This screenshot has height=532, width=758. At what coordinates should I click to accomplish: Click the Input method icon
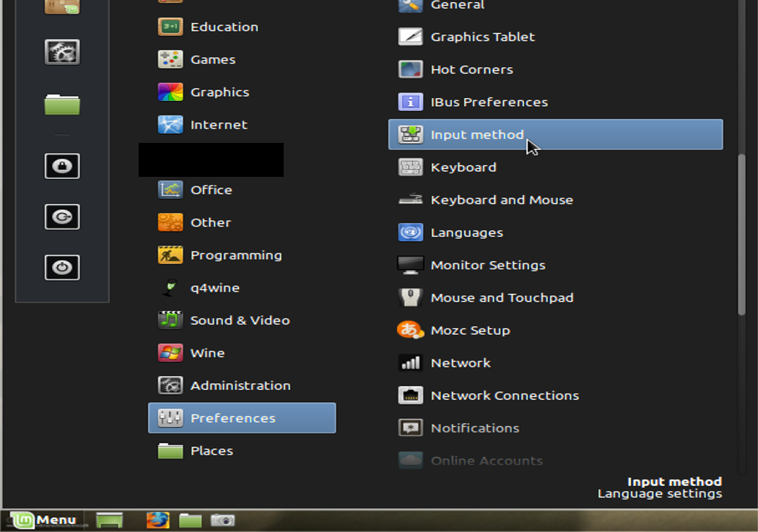411,134
